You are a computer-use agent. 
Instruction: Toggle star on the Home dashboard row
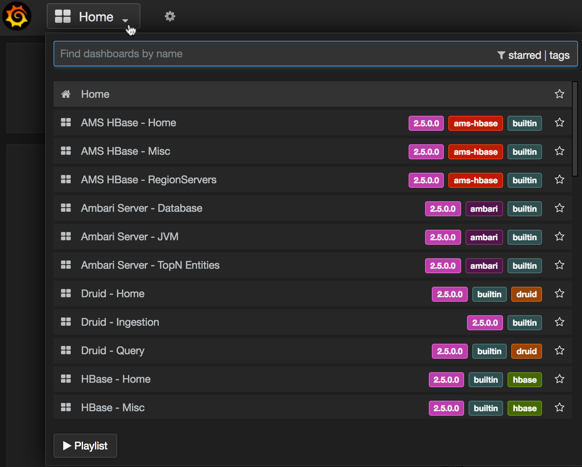pos(559,94)
